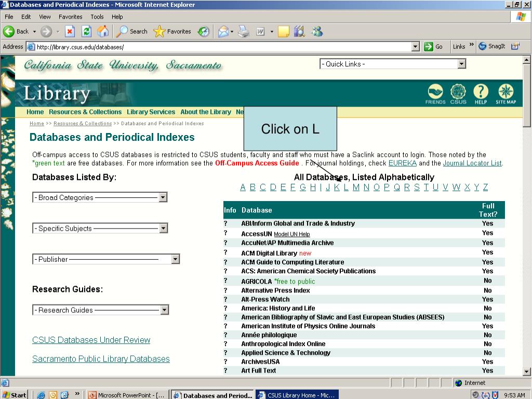Open the Favorites menu

pos(70,17)
